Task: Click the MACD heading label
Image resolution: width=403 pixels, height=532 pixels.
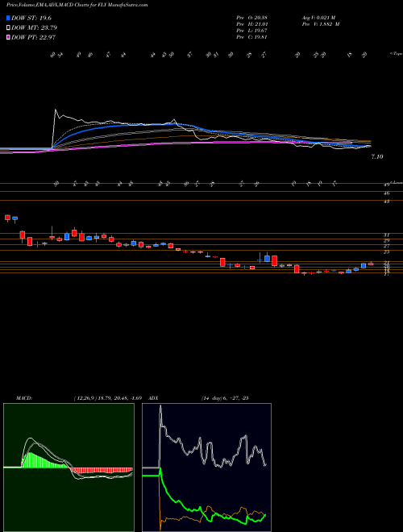Action: tap(23, 398)
